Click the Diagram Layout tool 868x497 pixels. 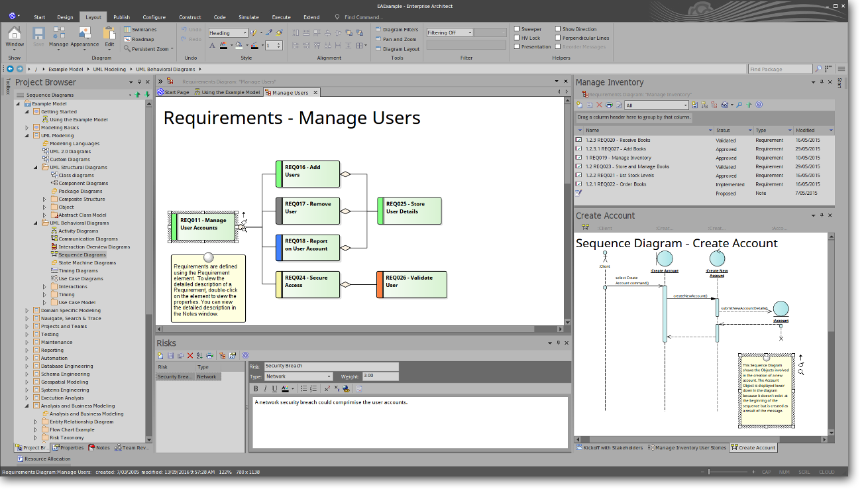tap(401, 49)
